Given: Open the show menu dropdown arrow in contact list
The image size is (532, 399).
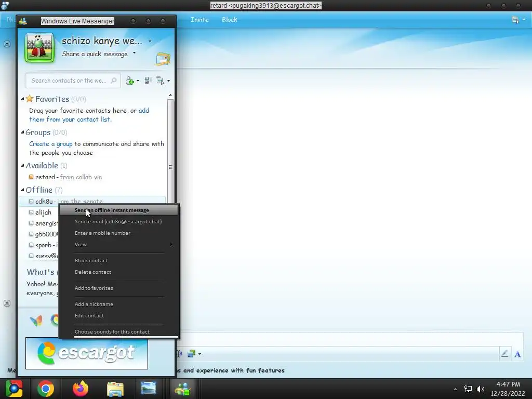Looking at the screenshot, I should pos(169,81).
